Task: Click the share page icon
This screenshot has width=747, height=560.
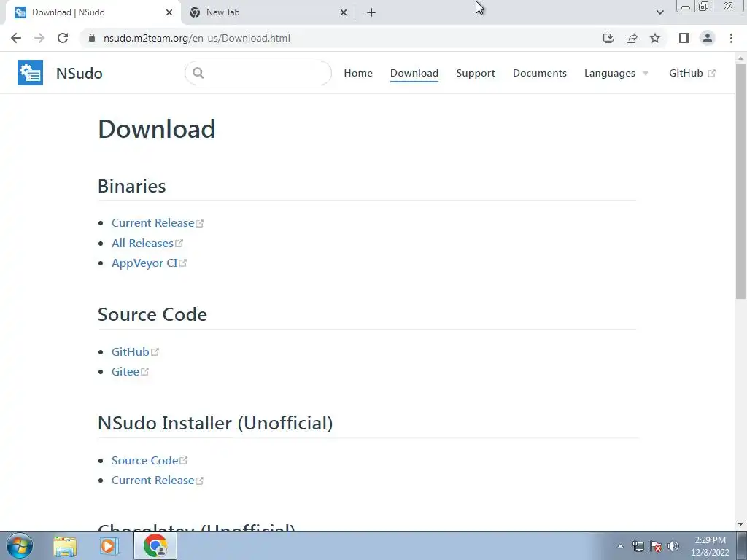Action: click(632, 38)
